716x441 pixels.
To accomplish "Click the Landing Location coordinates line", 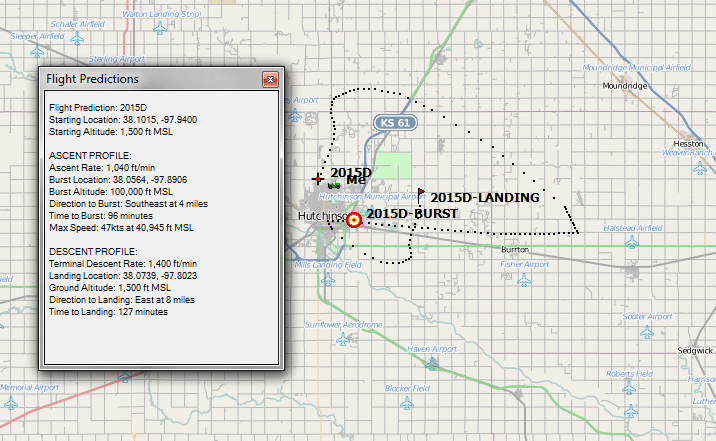I will [x=123, y=276].
